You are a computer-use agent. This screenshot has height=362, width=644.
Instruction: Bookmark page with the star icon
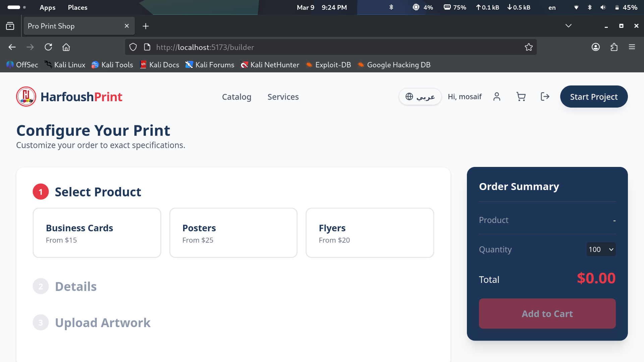[529, 47]
